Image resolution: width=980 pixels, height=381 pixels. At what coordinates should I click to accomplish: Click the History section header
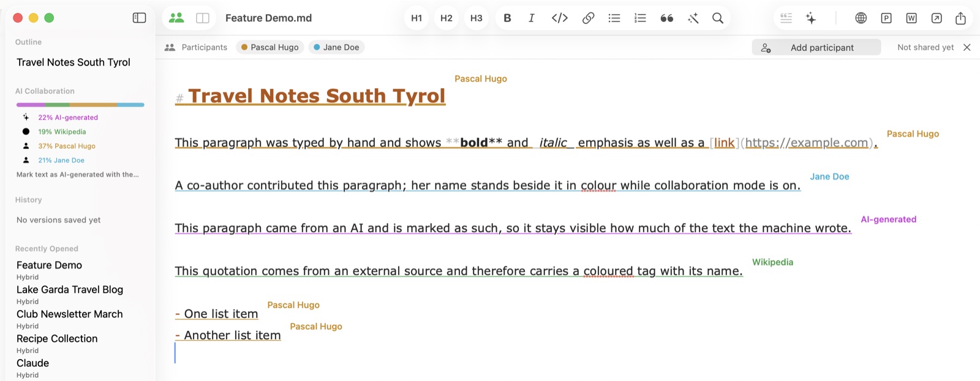[29, 200]
